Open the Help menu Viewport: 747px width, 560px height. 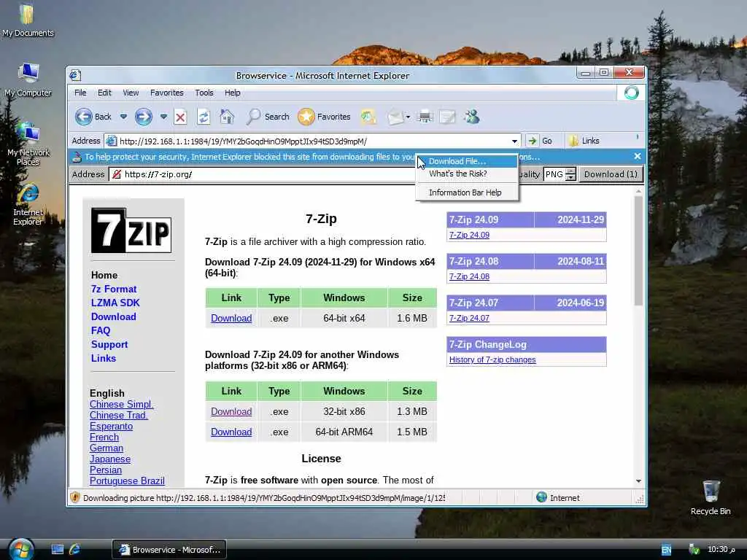[x=233, y=93]
